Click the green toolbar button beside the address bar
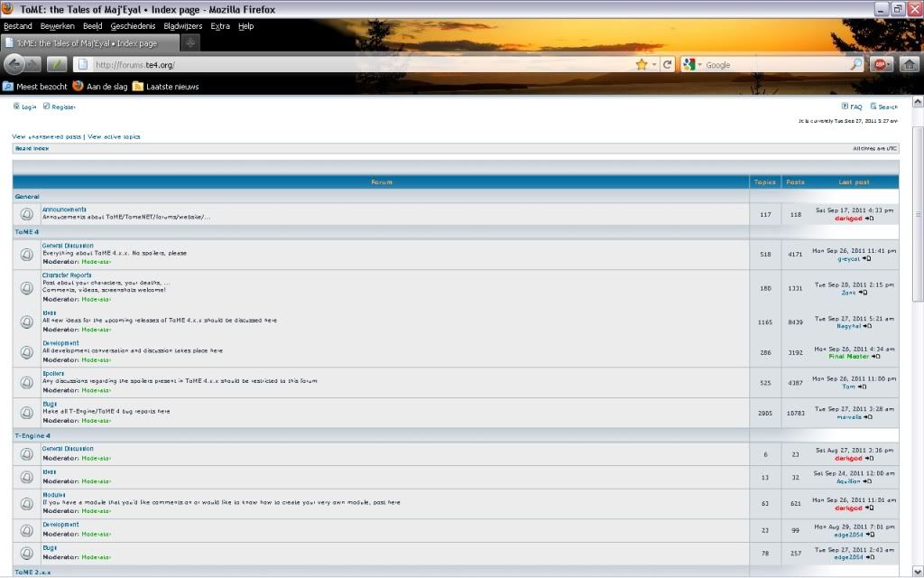 (57, 64)
